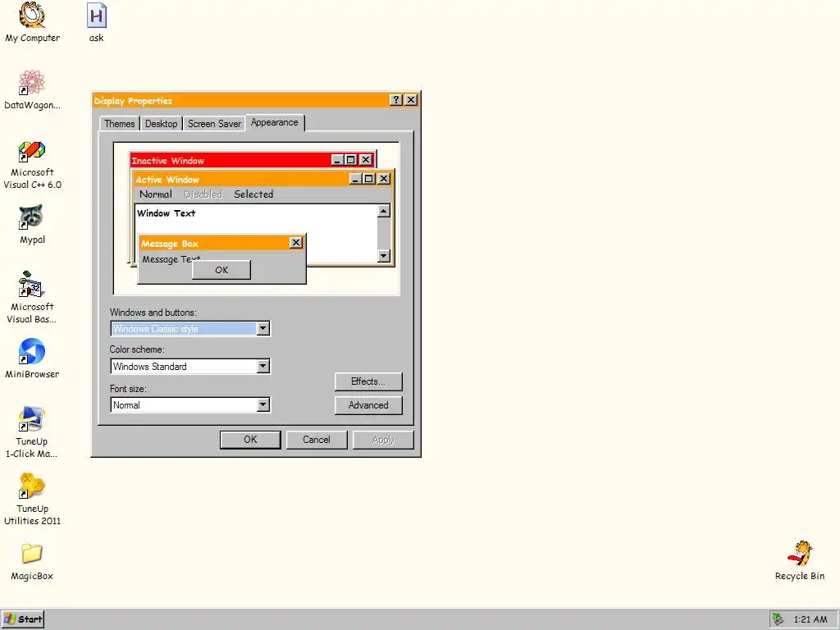This screenshot has width=840, height=630.
Task: Click the preview scrollbar's down arrow
Action: pos(384,256)
